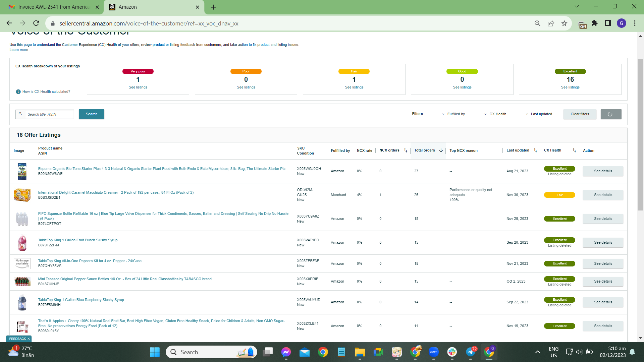Click the browser address bar URL
The height and width of the screenshot is (362, 644).
pos(149,23)
